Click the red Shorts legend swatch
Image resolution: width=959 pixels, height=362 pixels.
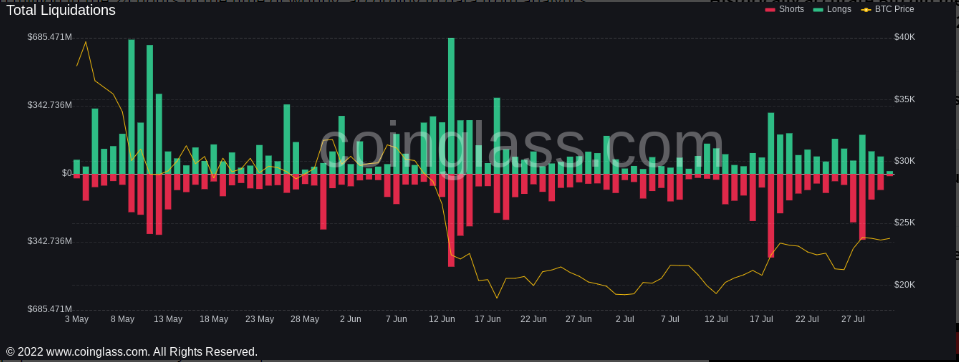tap(771, 9)
